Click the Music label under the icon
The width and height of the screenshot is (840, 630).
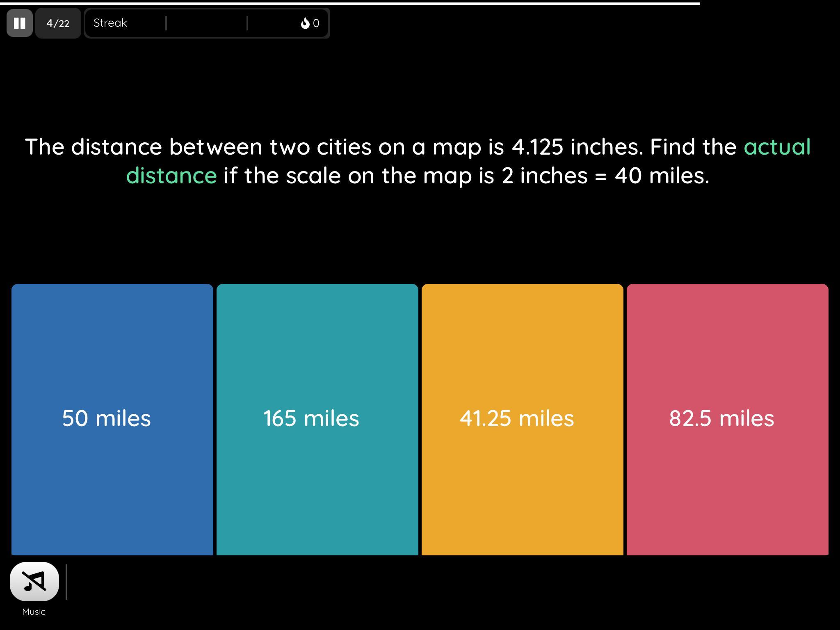(34, 612)
